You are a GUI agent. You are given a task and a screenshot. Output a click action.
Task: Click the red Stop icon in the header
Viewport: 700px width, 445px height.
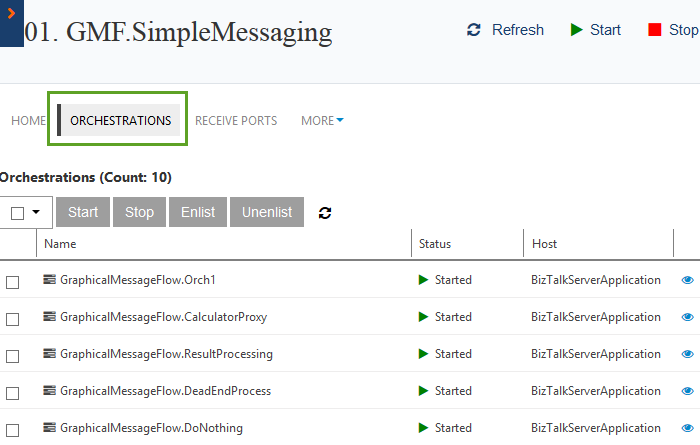click(654, 30)
